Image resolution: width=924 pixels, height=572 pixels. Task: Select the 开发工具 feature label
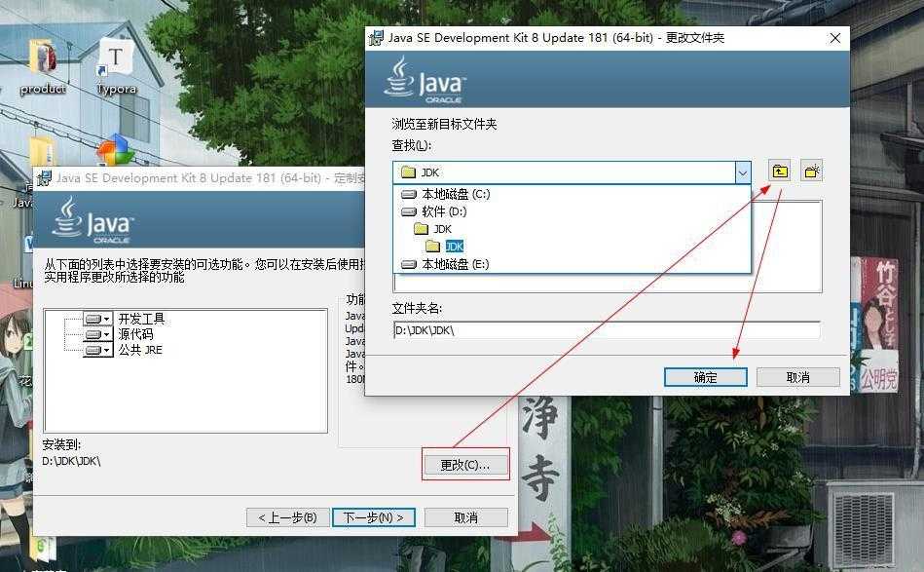[x=141, y=319]
